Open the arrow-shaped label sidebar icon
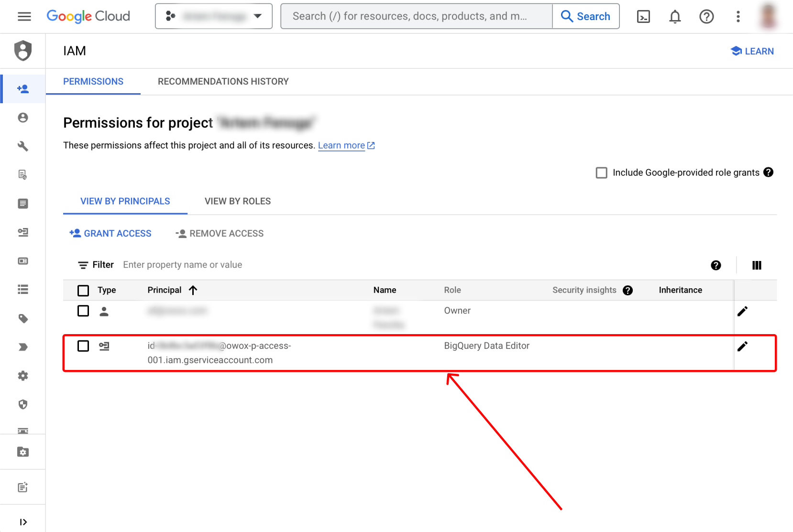 23,347
